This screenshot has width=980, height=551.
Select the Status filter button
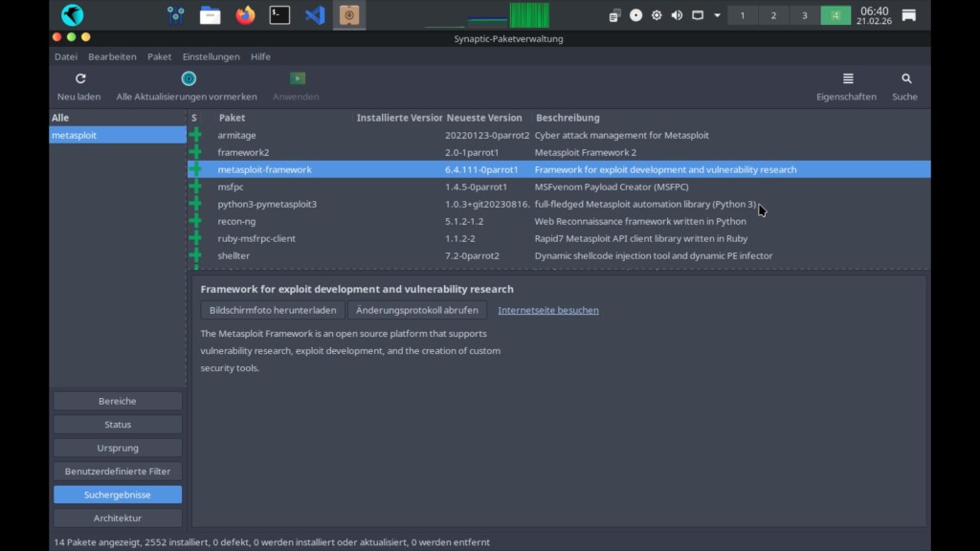tap(118, 425)
